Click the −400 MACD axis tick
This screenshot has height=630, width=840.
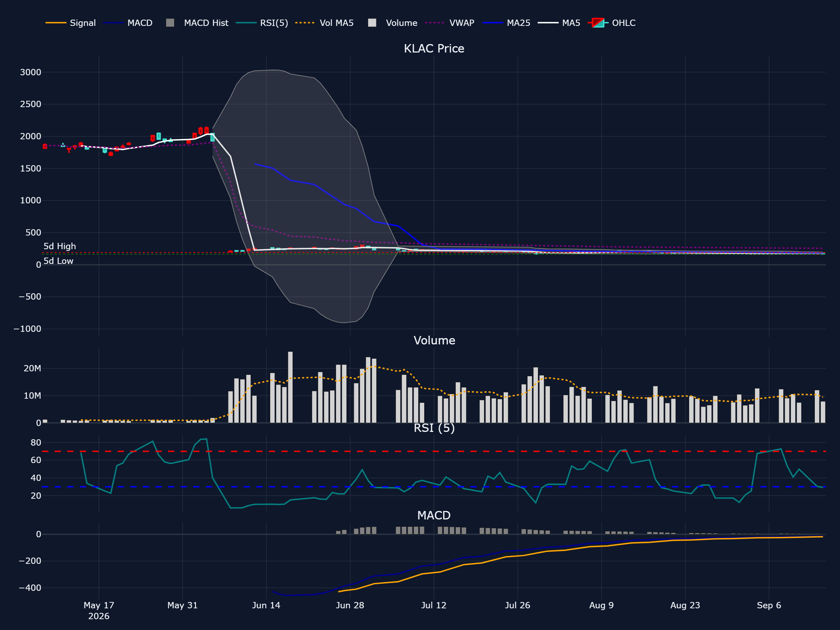[x=30, y=588]
